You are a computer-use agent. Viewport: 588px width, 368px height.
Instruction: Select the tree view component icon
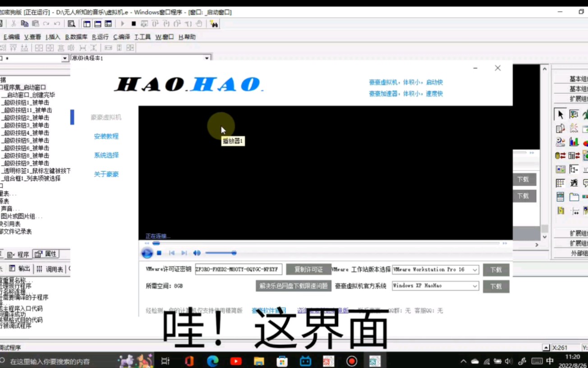pyautogui.click(x=574, y=169)
